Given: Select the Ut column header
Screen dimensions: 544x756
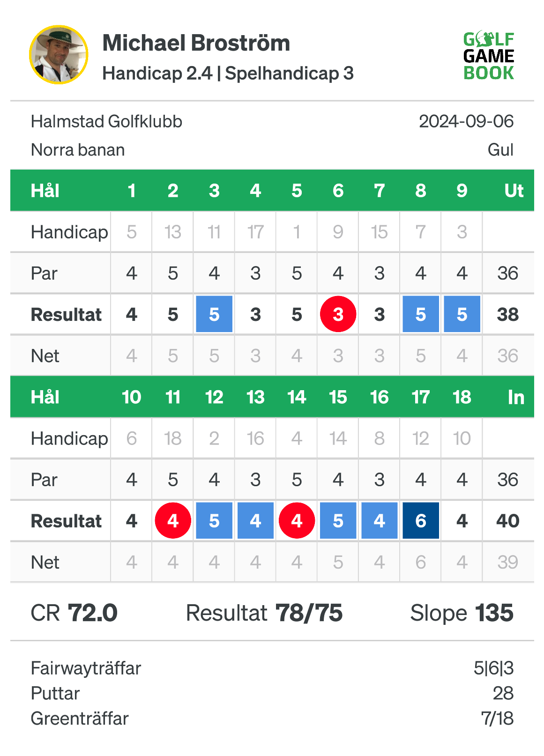Looking at the screenshot, I should point(514,191).
